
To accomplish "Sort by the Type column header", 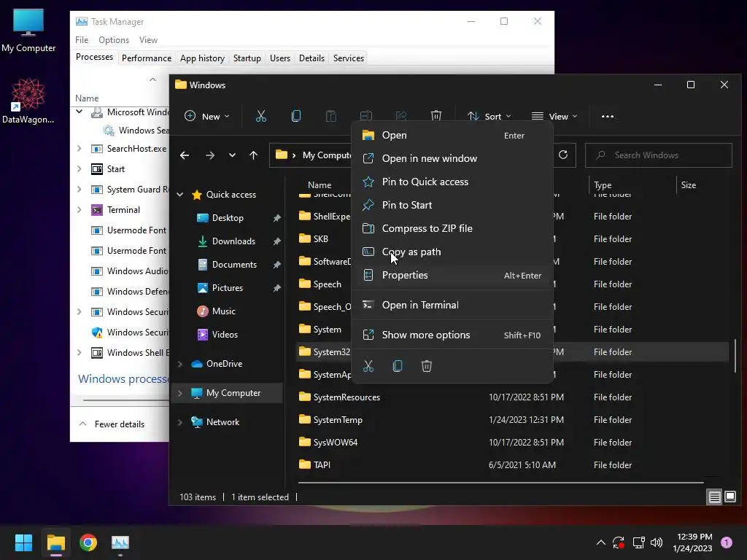I will pos(602,184).
